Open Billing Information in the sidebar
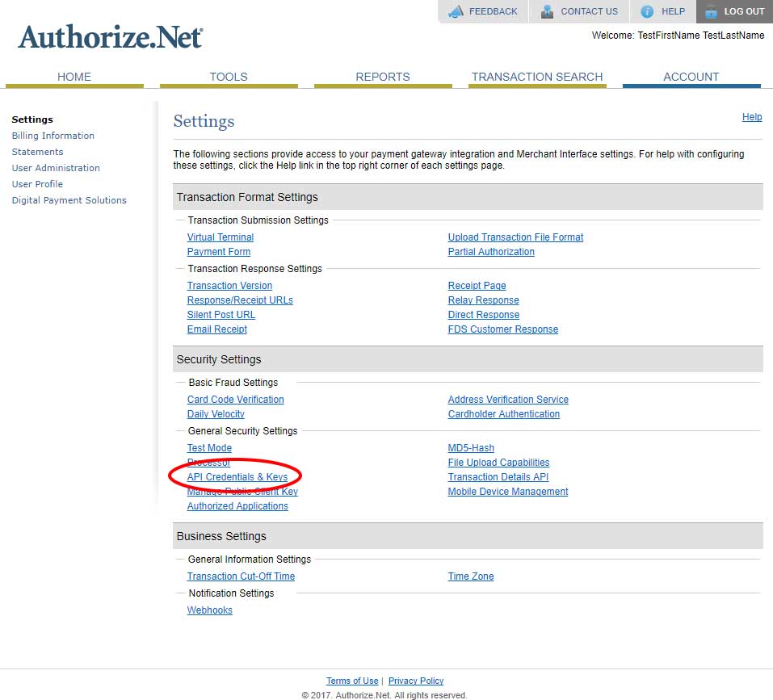The height and width of the screenshot is (700, 773). coord(53,136)
